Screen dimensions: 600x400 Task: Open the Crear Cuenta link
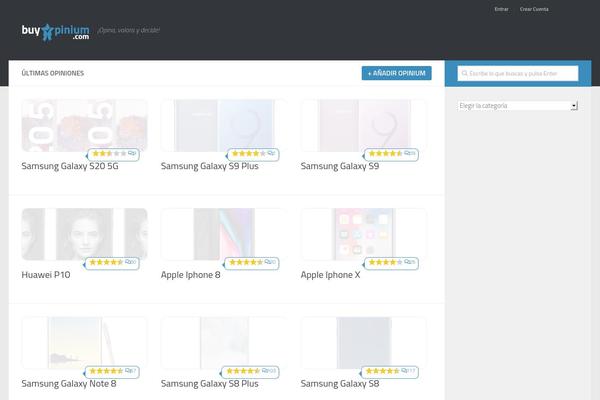(534, 9)
